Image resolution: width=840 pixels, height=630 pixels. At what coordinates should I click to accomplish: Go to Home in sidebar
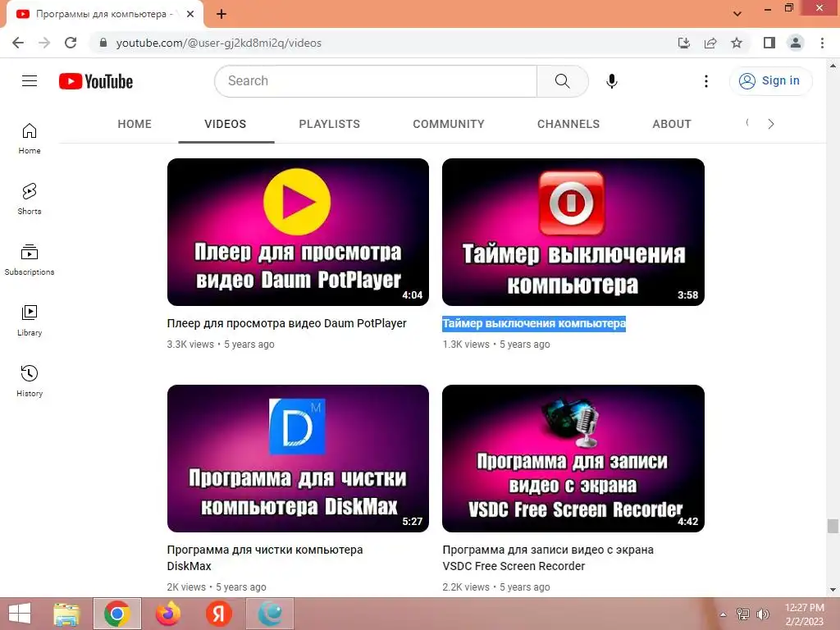click(x=30, y=138)
